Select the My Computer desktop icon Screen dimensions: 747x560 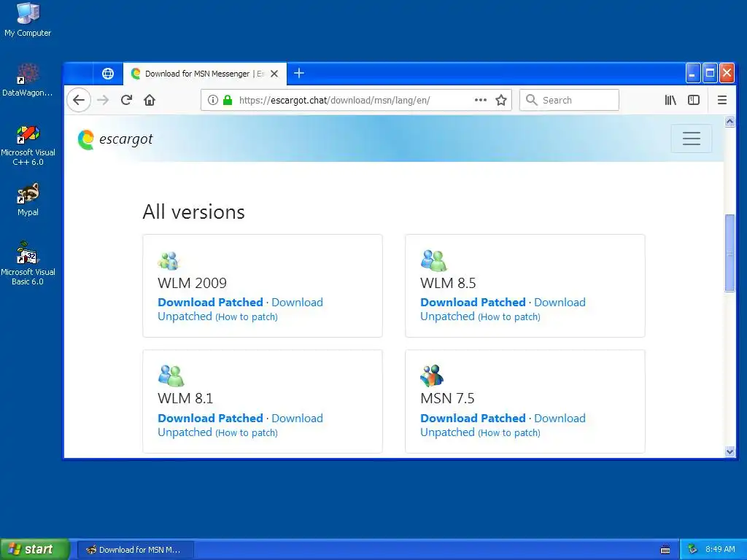28,20
